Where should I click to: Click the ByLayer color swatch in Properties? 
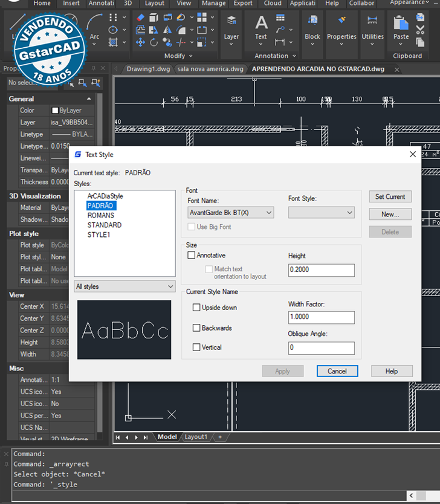click(55, 111)
